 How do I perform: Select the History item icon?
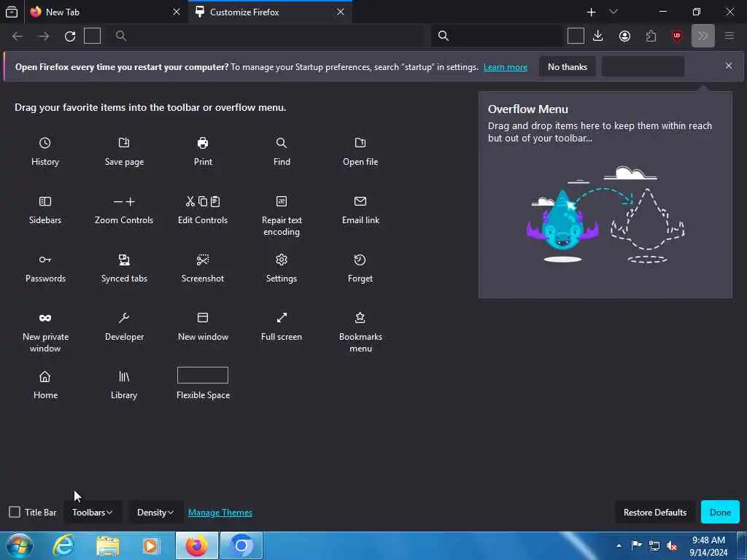(44, 143)
